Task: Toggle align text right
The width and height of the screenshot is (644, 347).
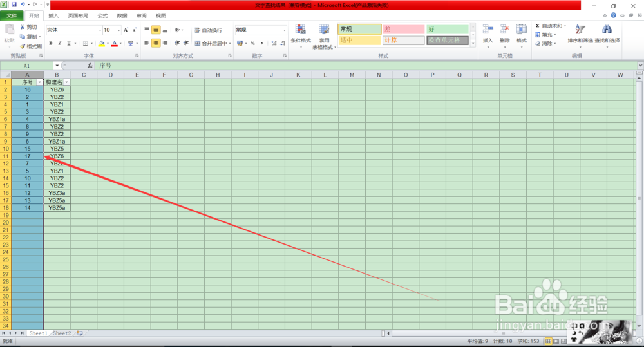Action: tap(165, 42)
